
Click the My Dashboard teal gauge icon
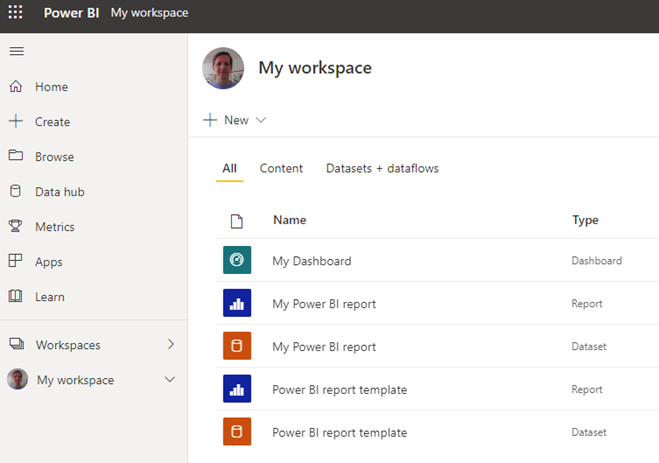coord(237,260)
